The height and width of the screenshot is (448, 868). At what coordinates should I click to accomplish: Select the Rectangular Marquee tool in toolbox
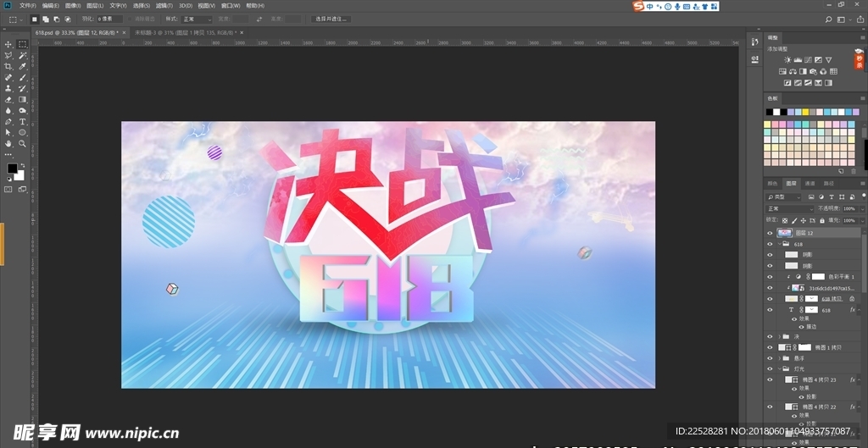pos(22,44)
